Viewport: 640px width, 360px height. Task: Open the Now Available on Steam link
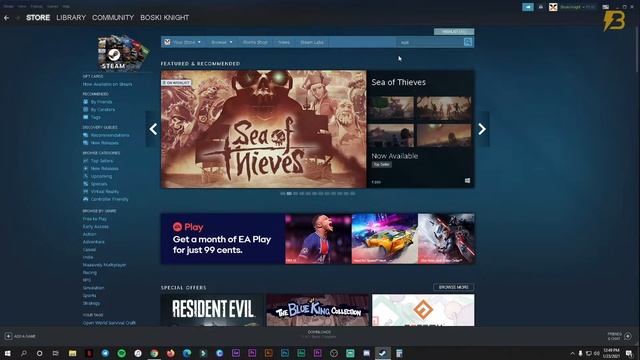[x=107, y=84]
